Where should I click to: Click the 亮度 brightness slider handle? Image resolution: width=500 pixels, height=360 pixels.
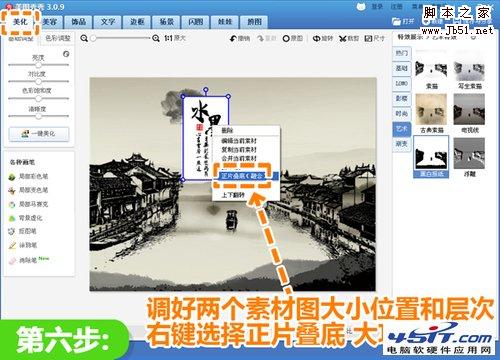coord(38,65)
